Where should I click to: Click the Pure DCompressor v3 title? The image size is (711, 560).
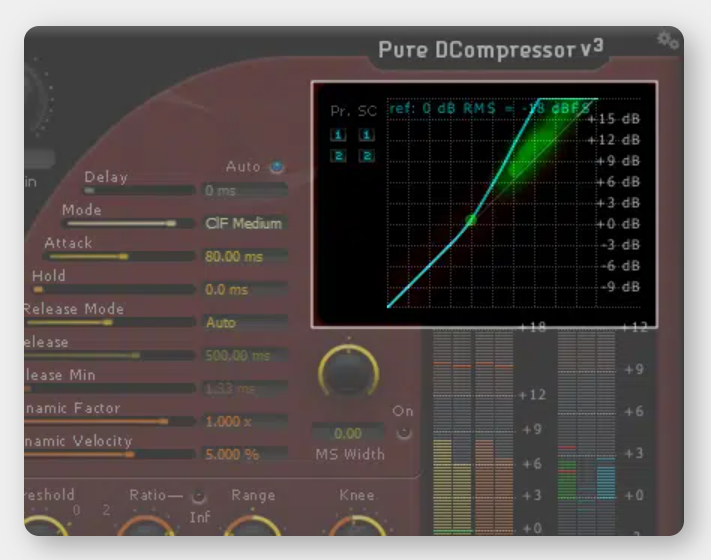coord(491,49)
